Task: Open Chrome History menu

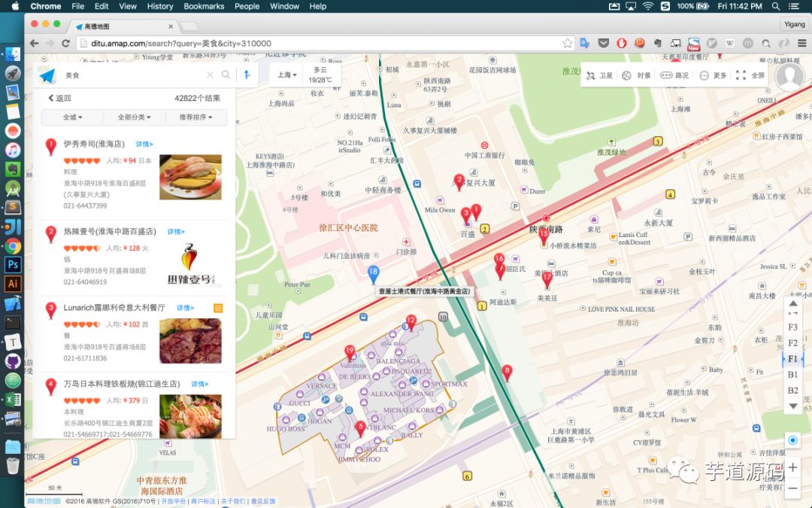Action: coord(160,6)
